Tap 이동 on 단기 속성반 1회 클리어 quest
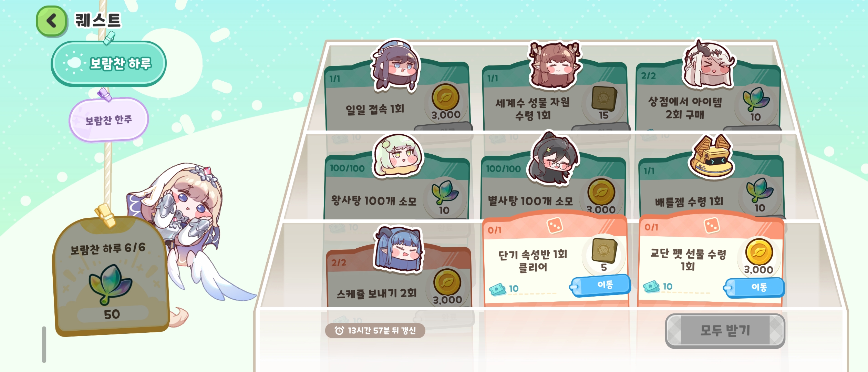The height and width of the screenshot is (372, 868). tap(601, 285)
